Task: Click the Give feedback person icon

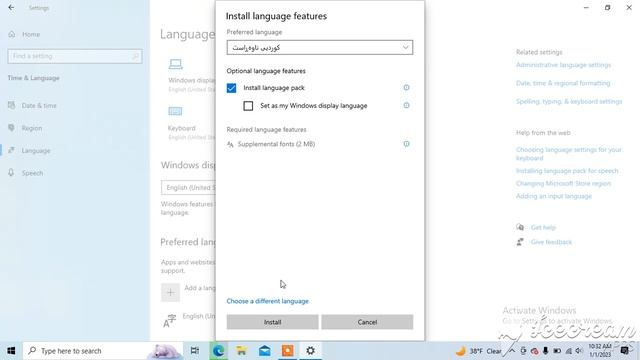Action: click(520, 242)
